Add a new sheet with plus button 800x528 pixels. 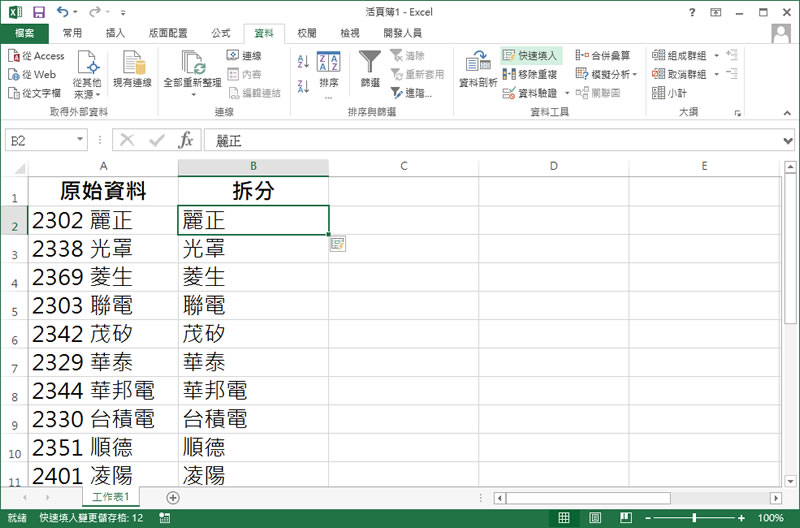(x=172, y=497)
